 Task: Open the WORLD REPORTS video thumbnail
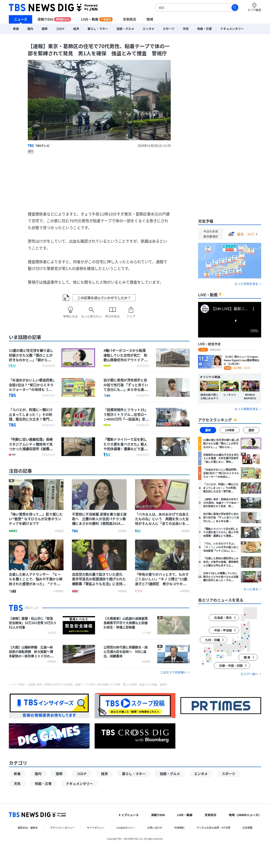(x=250, y=386)
